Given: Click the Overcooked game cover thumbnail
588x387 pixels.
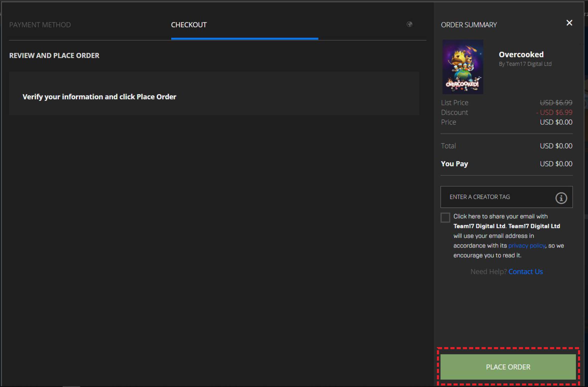Looking at the screenshot, I should click(462, 67).
